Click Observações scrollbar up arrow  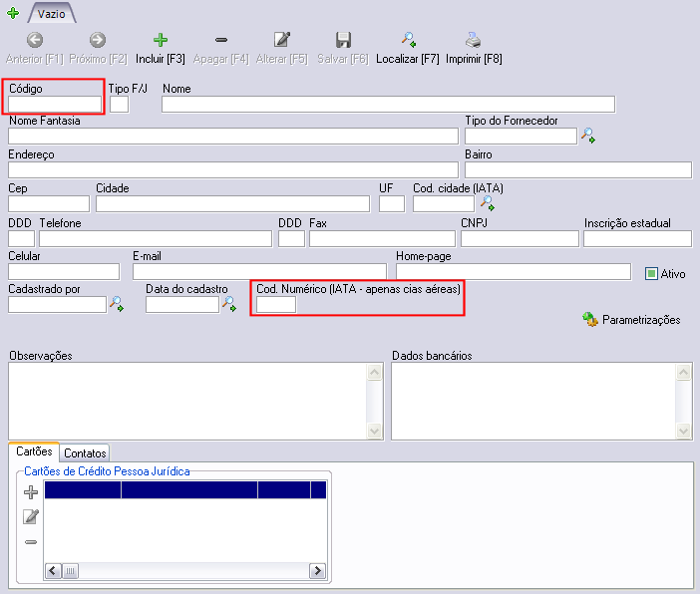pyautogui.click(x=375, y=372)
